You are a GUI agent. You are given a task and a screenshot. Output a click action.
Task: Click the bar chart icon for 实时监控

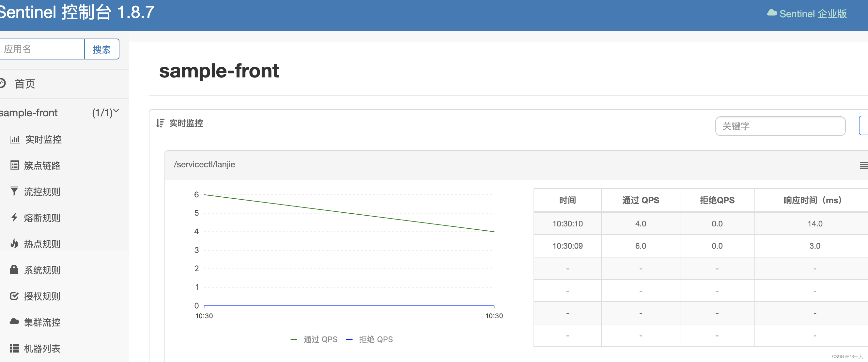[x=14, y=139]
